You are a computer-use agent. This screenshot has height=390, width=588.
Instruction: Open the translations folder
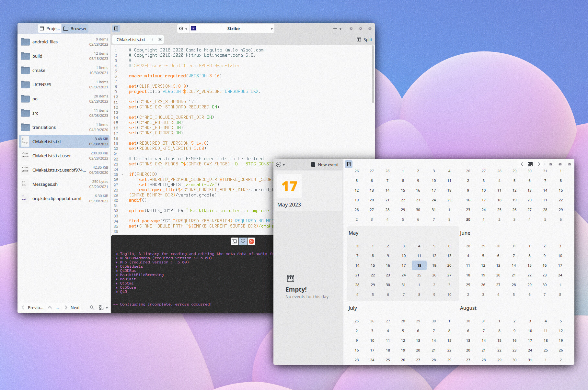tap(64, 127)
